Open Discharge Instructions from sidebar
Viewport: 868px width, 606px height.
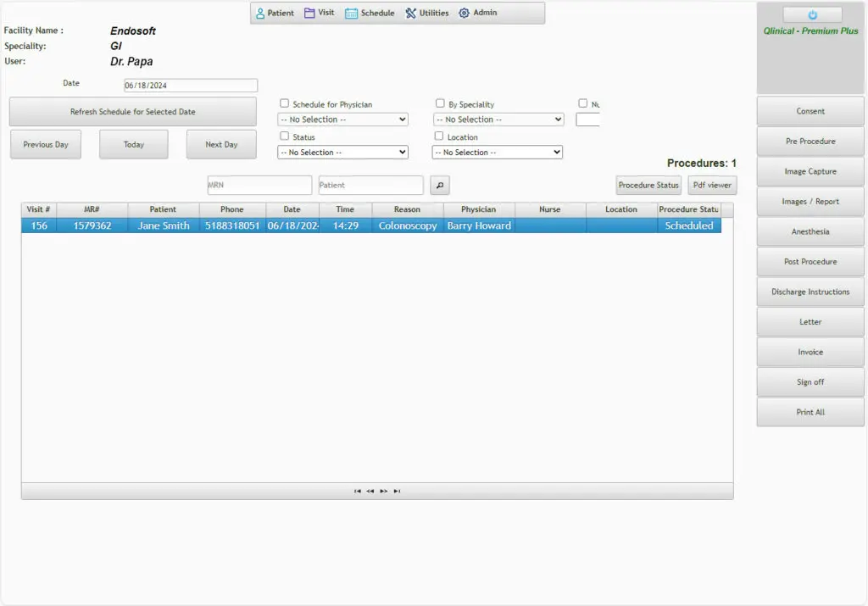pyautogui.click(x=810, y=292)
